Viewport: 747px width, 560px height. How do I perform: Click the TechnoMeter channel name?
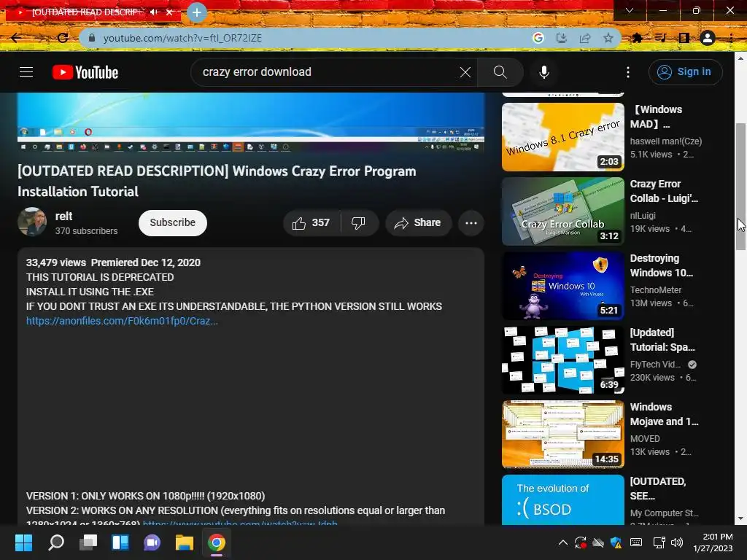coord(656,290)
